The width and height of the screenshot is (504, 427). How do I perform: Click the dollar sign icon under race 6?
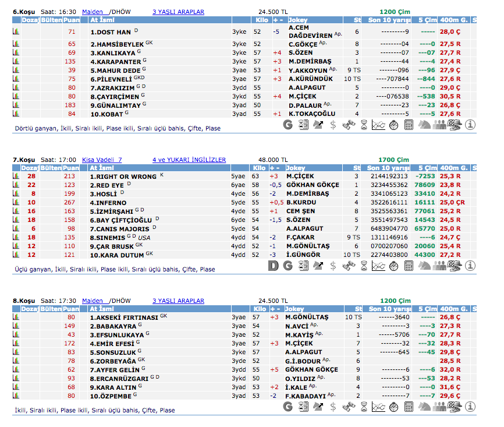pos(333,124)
